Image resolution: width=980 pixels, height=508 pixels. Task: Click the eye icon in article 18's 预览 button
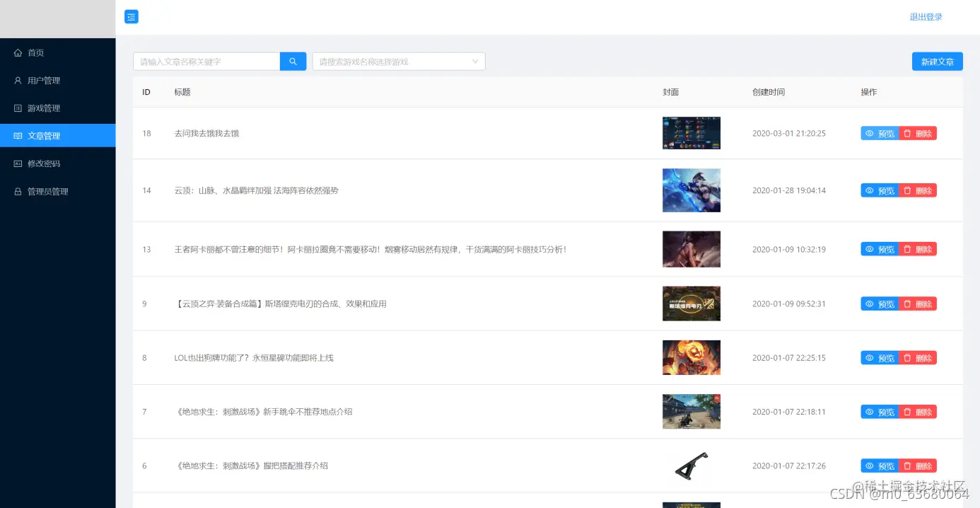click(871, 132)
